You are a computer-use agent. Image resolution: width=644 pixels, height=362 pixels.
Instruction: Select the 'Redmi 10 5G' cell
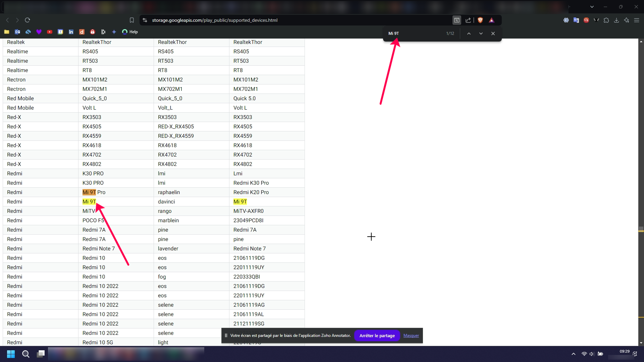[x=116, y=342]
